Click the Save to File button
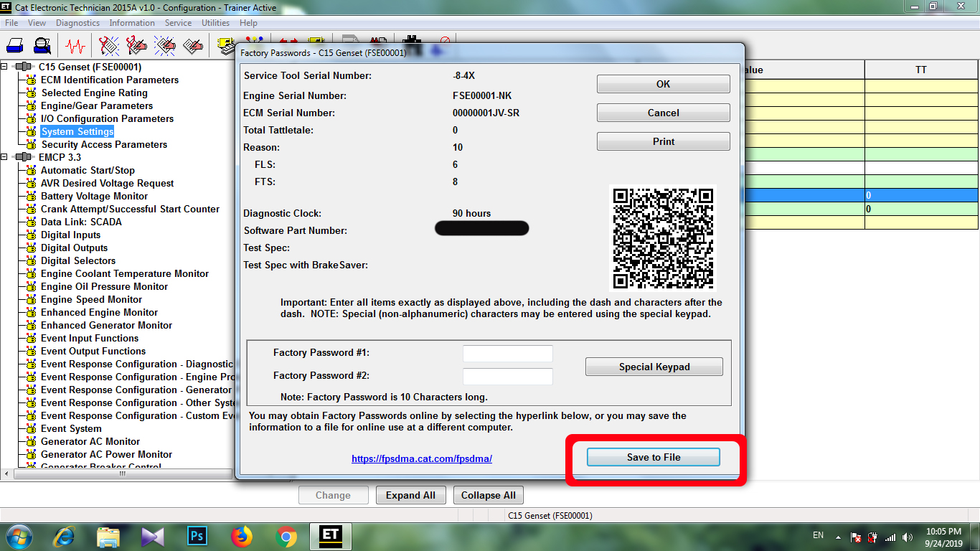This screenshot has width=980, height=551. [x=654, y=457]
